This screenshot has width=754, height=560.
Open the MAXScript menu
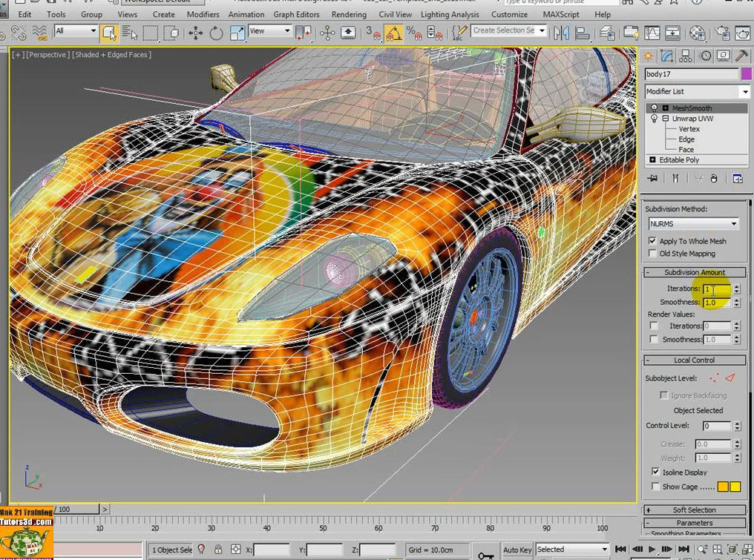[x=561, y=14]
